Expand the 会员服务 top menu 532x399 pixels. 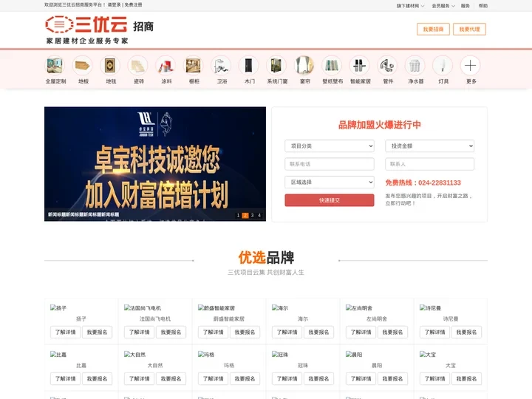pyautogui.click(x=443, y=6)
